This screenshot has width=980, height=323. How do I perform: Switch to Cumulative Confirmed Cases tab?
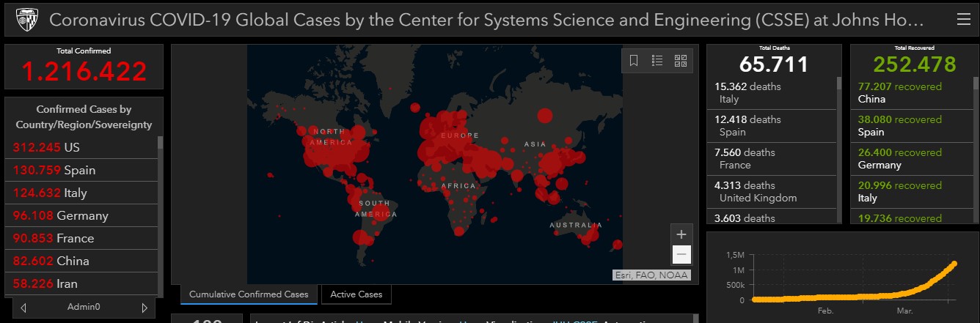coord(249,294)
